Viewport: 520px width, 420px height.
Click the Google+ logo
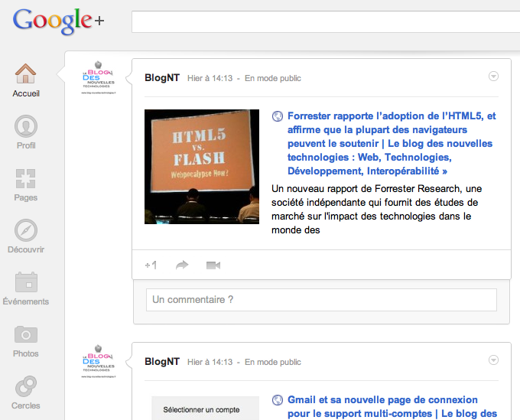[58, 21]
